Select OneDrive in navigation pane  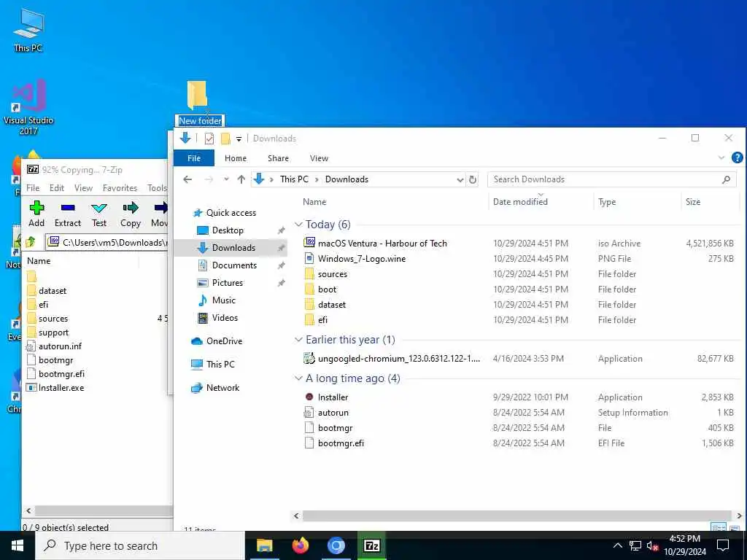(224, 341)
